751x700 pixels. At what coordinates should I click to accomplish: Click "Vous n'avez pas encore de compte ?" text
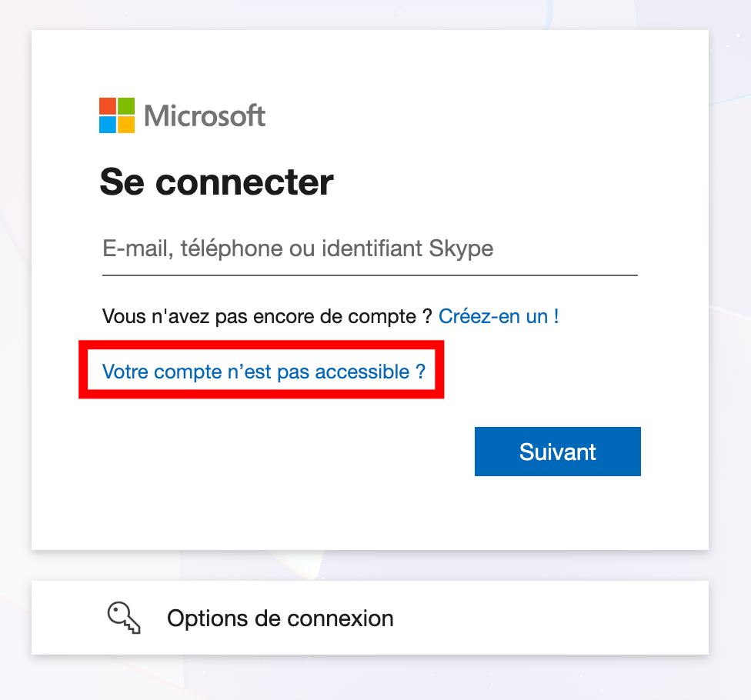tap(267, 316)
